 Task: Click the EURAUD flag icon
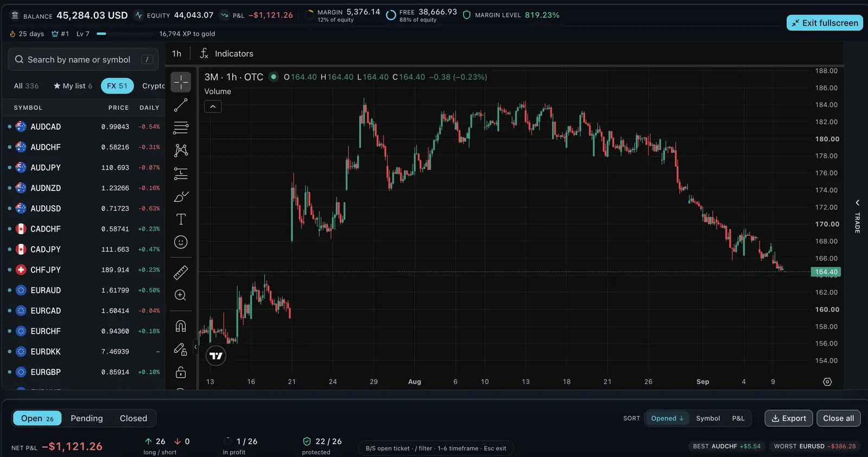tap(21, 290)
